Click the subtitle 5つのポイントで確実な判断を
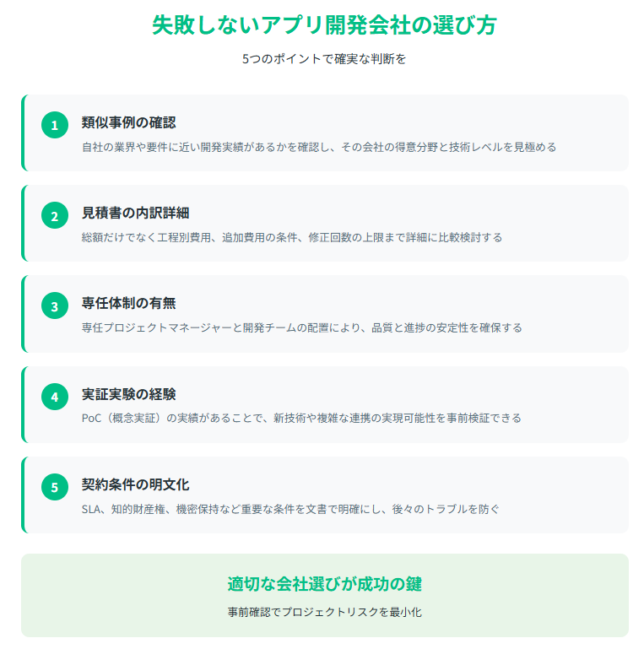This screenshot has height=649, width=644. [324, 59]
